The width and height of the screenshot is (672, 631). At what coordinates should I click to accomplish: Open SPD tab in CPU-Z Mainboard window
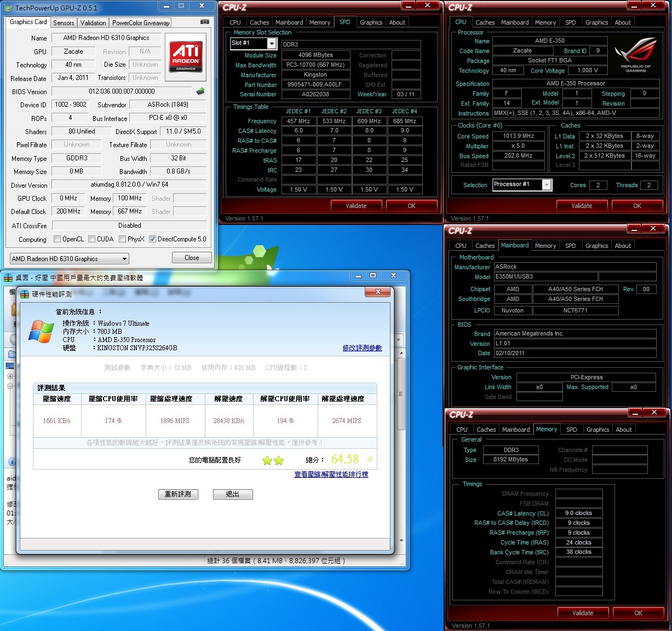coord(570,246)
